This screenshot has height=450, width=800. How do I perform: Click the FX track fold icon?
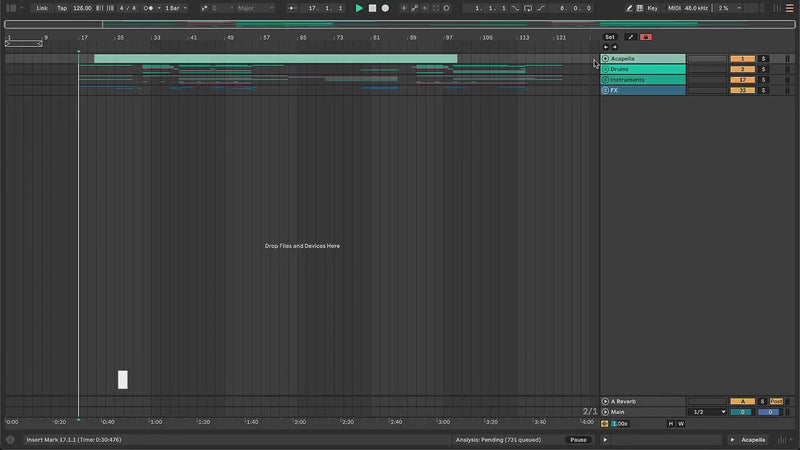605,90
